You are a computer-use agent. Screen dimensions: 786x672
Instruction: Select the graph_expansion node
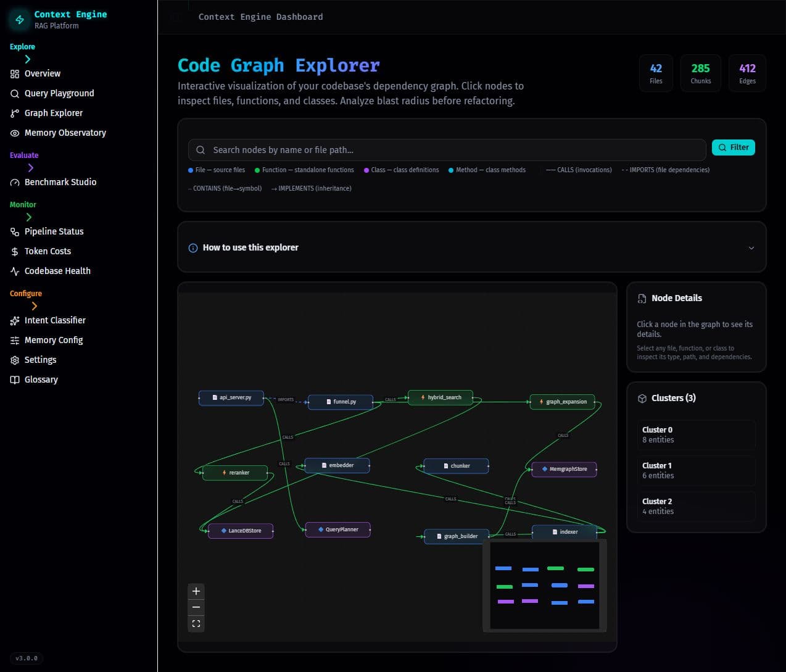[562, 402]
